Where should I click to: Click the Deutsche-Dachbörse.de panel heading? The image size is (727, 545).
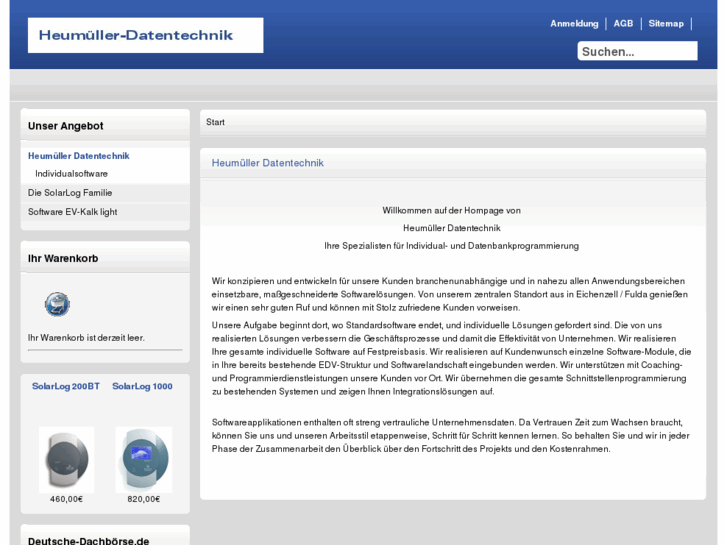click(89, 540)
